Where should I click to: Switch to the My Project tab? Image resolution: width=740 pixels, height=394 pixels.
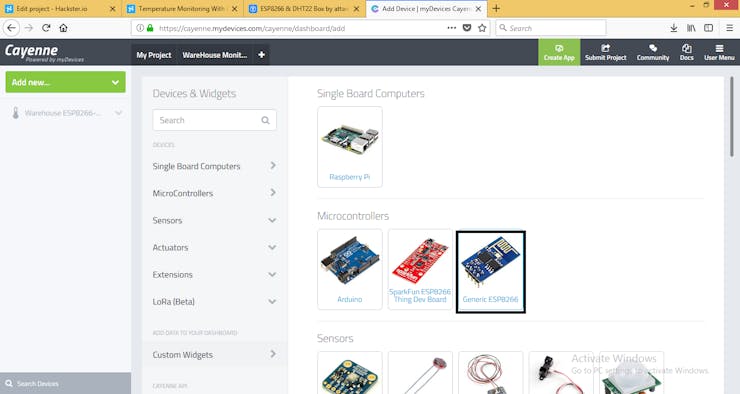pyautogui.click(x=154, y=55)
